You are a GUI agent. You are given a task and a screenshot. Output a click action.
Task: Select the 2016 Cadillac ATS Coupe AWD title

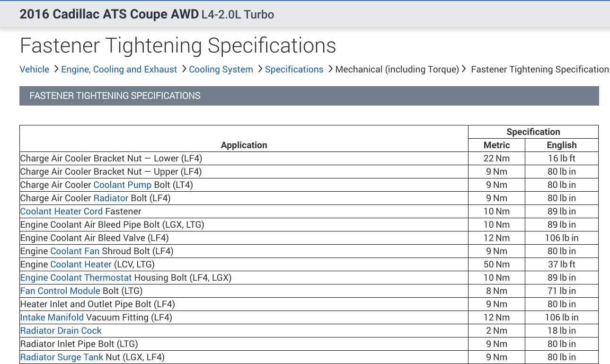pos(109,14)
